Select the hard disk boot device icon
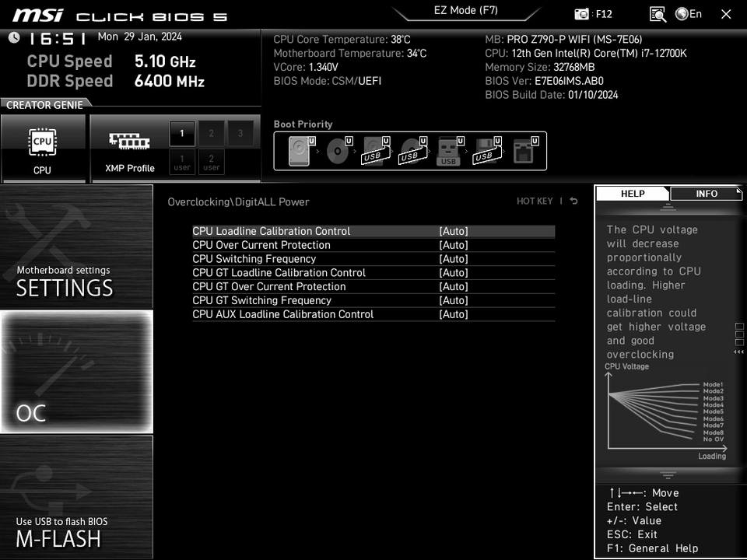 click(302, 151)
